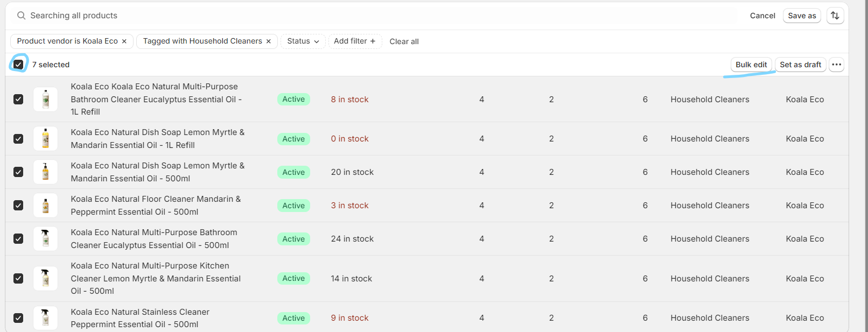Open the three-dots more actions menu
This screenshot has width=868, height=332.
click(x=836, y=65)
